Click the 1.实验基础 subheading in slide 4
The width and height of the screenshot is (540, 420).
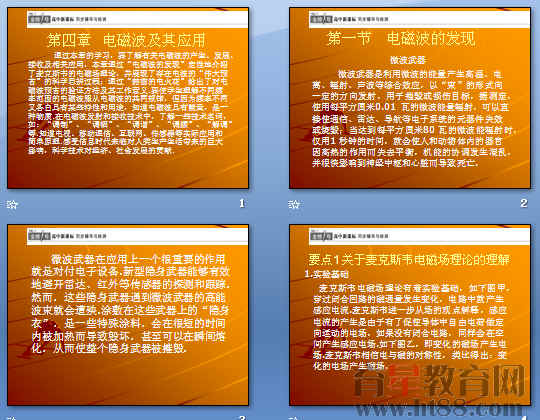click(x=327, y=274)
